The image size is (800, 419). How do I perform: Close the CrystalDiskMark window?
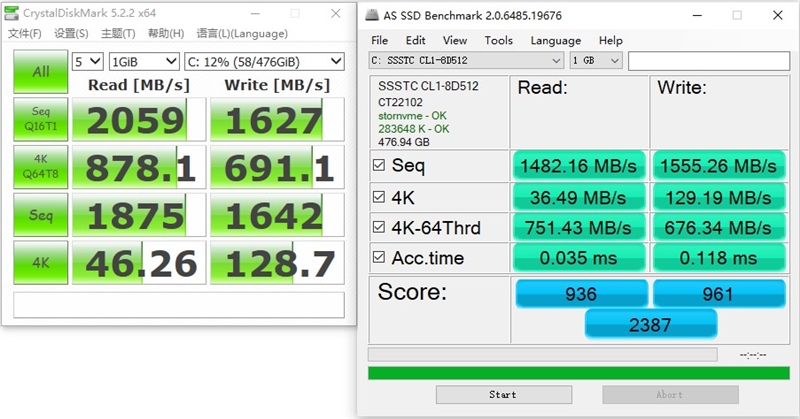[x=335, y=14]
